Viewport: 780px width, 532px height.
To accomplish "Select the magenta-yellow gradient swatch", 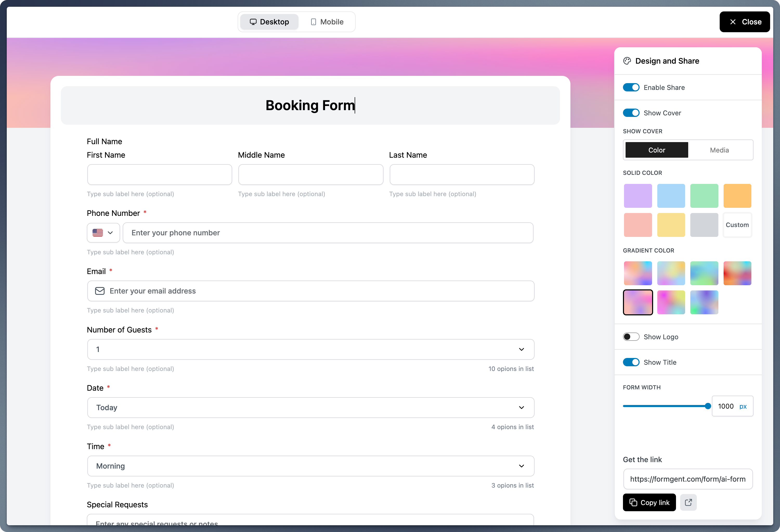I will click(x=671, y=302).
